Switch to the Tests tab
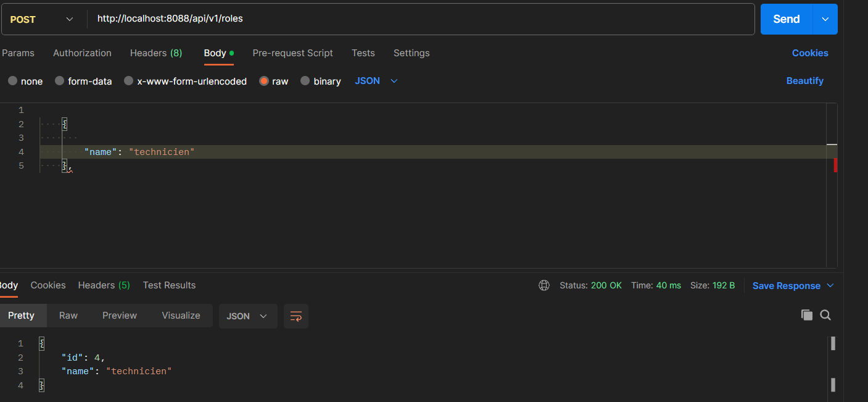The image size is (868, 402). pyautogui.click(x=363, y=53)
